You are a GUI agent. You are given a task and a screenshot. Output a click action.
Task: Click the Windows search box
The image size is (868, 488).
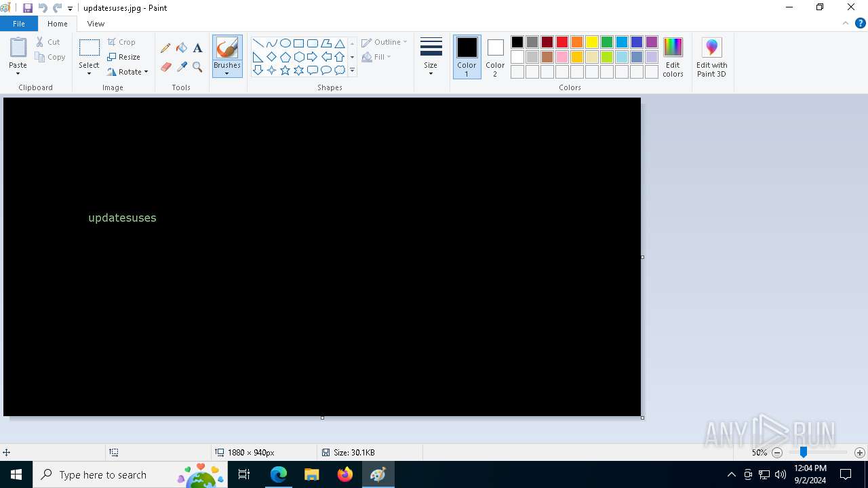(x=130, y=474)
